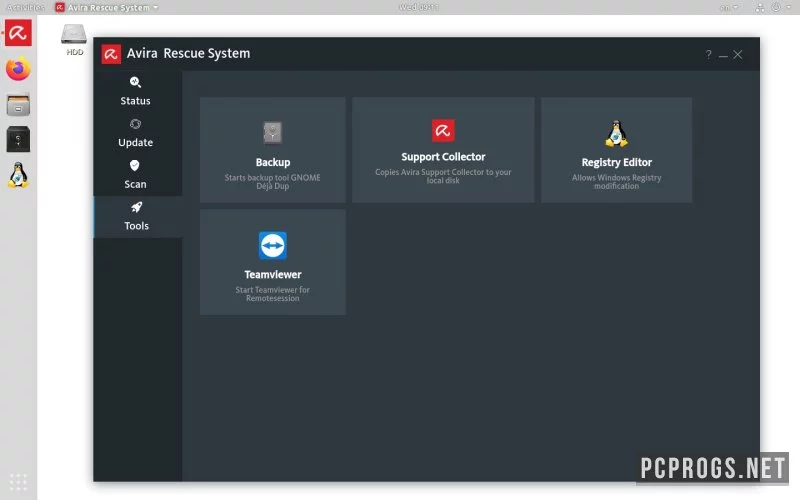Viewport: 800px width, 500px height.
Task: Click the network status icon
Action: point(760,8)
